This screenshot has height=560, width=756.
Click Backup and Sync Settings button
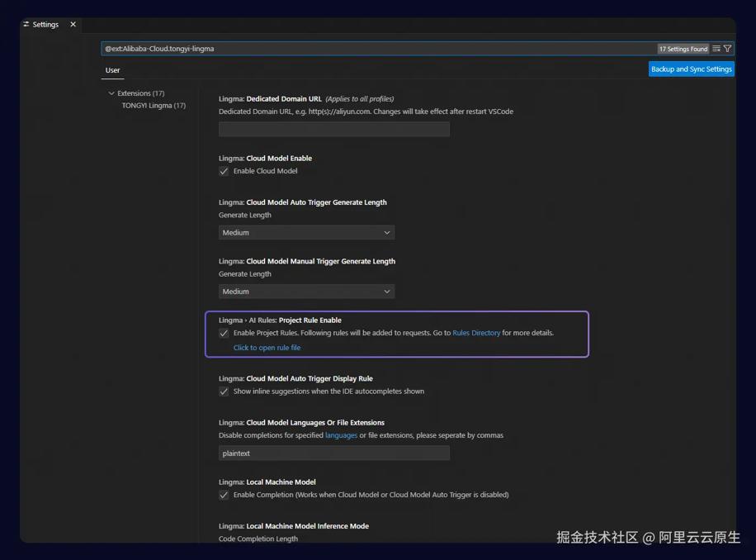pos(692,69)
